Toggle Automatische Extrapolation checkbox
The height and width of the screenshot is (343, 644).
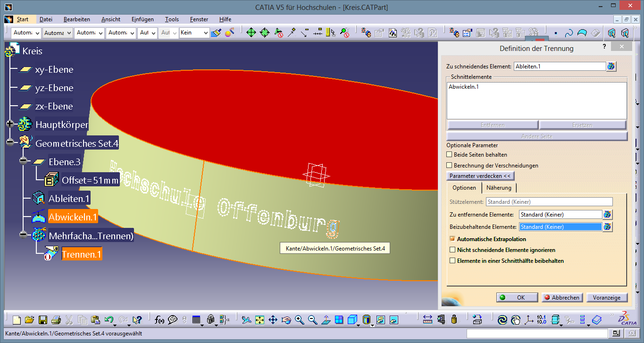tap(453, 239)
